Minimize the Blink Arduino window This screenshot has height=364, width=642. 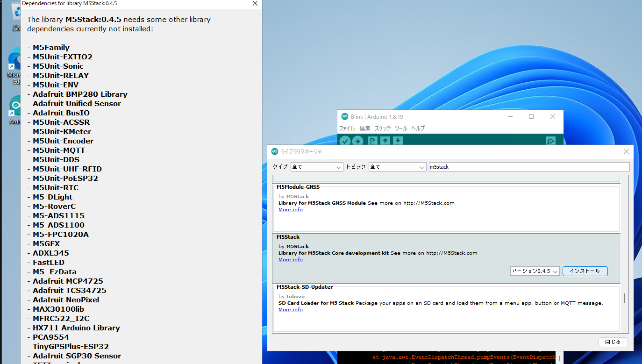510,116
